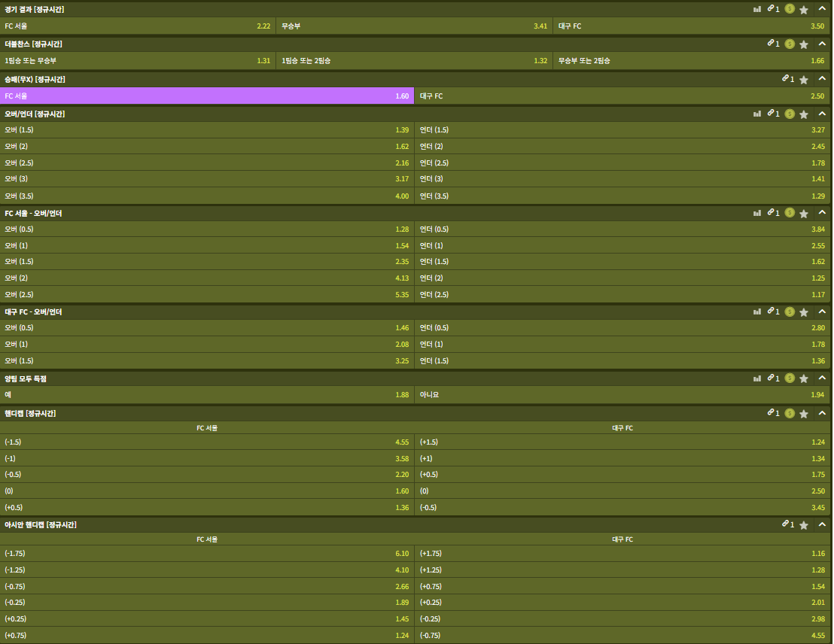The image size is (834, 644).
Task: Favorite the 아시안 핸디캡 market
Action: [x=803, y=525]
